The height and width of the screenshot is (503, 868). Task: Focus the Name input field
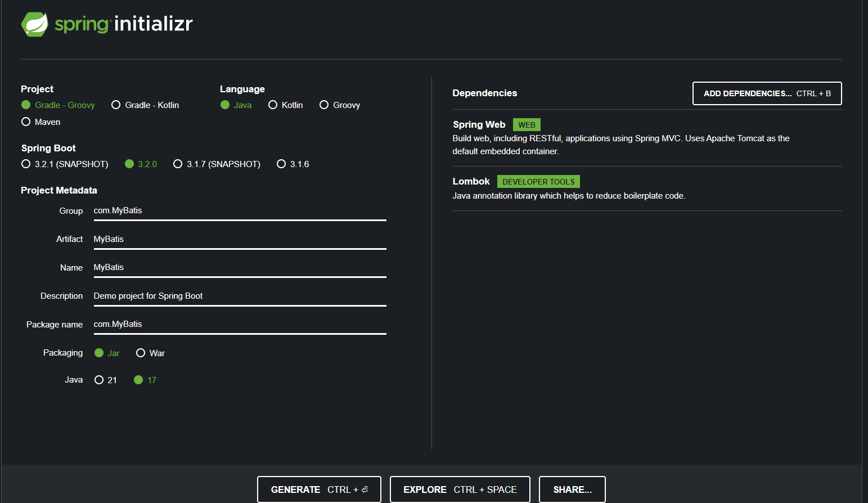[x=240, y=268]
